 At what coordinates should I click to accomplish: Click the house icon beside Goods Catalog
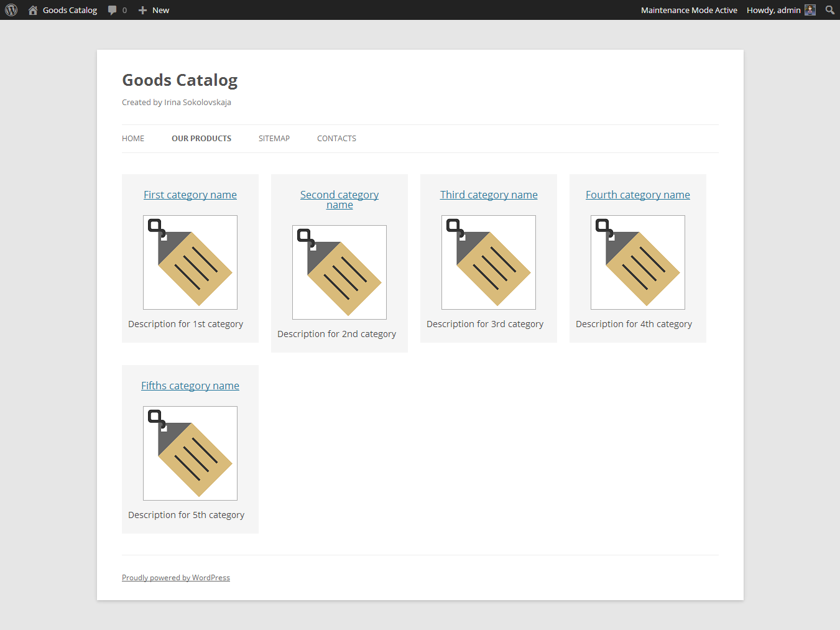click(x=33, y=10)
